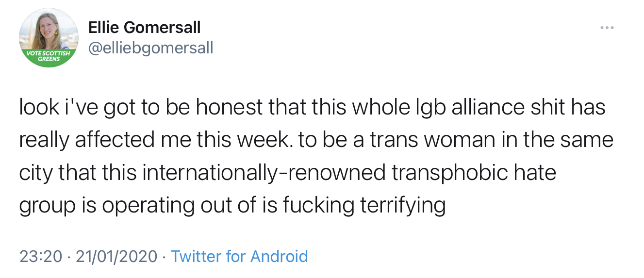Image resolution: width=644 pixels, height=278 pixels.
Task: Click the Twitter for Android source link
Action: coord(240,256)
